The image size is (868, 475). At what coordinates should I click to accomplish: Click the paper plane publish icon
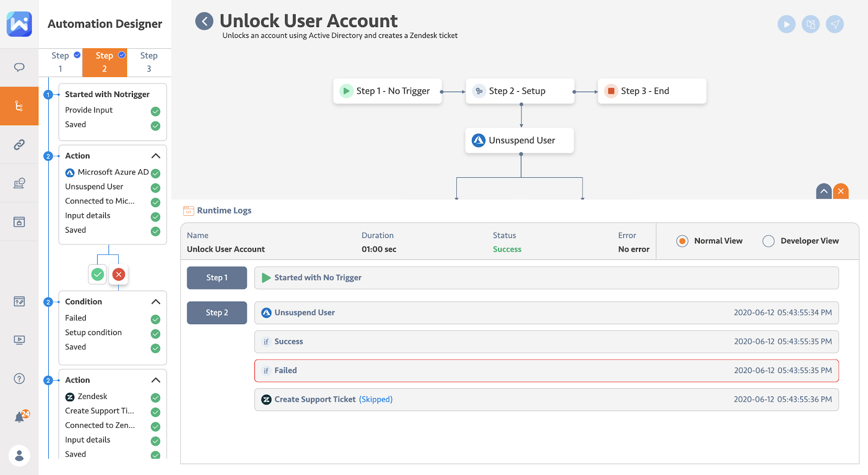coord(834,24)
